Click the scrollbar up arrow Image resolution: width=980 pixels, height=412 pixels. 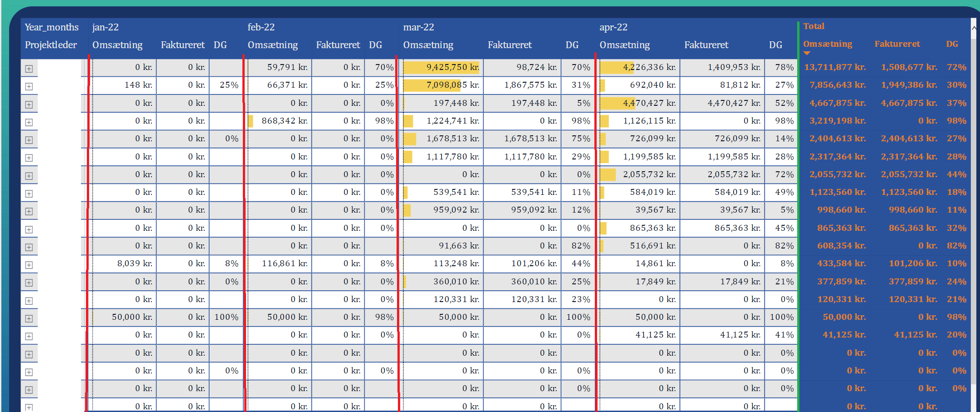974,28
